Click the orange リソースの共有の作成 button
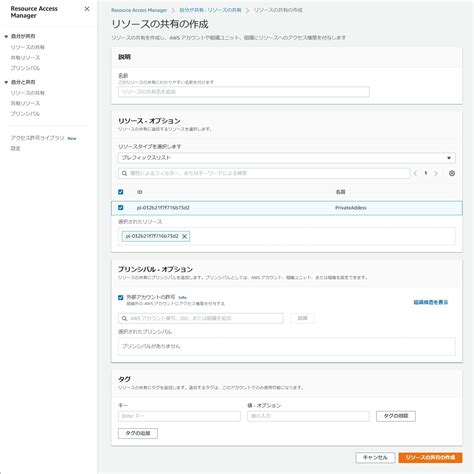The image size is (474, 474). [430, 457]
